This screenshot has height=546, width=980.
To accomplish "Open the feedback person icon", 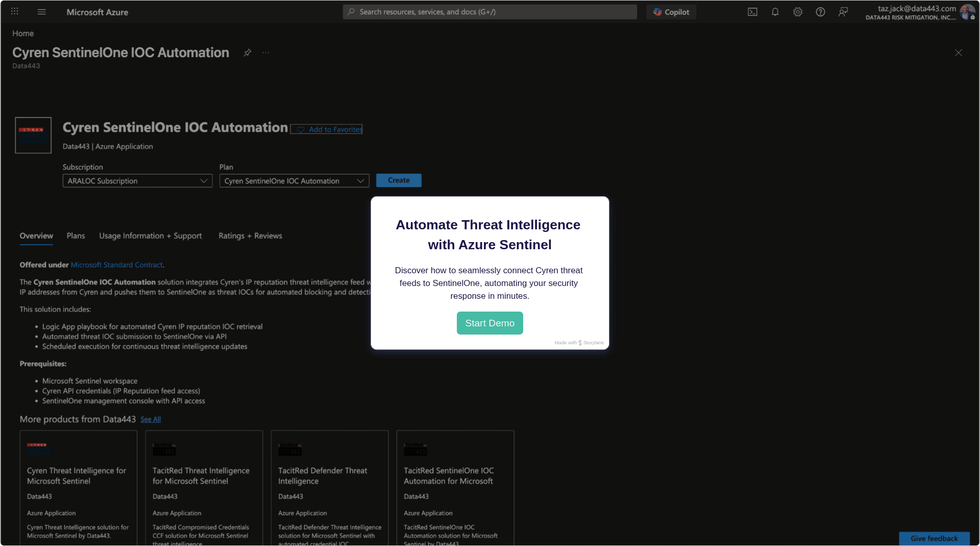I will point(843,12).
